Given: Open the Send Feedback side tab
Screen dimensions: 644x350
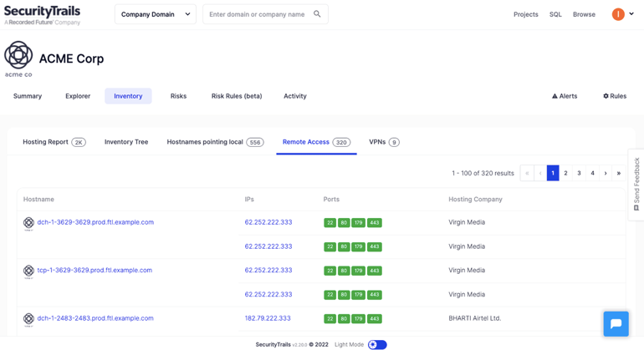Looking at the screenshot, I should tap(636, 185).
